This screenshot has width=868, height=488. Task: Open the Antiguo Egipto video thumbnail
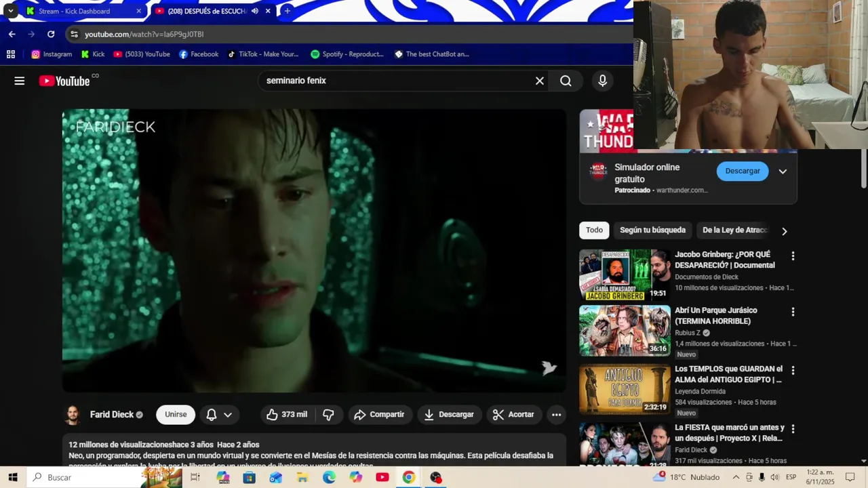pos(625,389)
